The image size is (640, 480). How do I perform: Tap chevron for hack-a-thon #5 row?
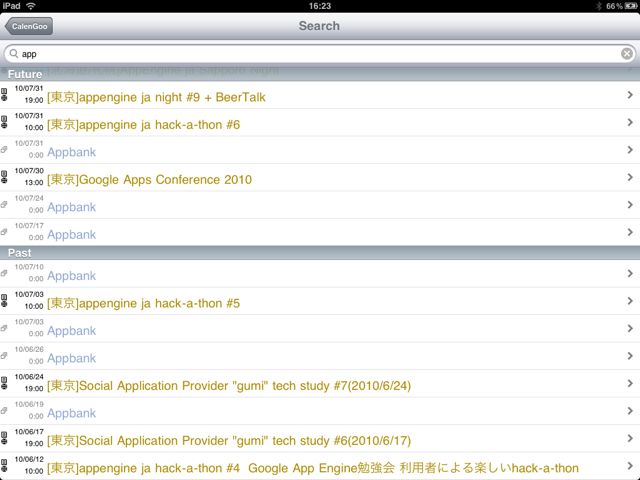coord(630,301)
